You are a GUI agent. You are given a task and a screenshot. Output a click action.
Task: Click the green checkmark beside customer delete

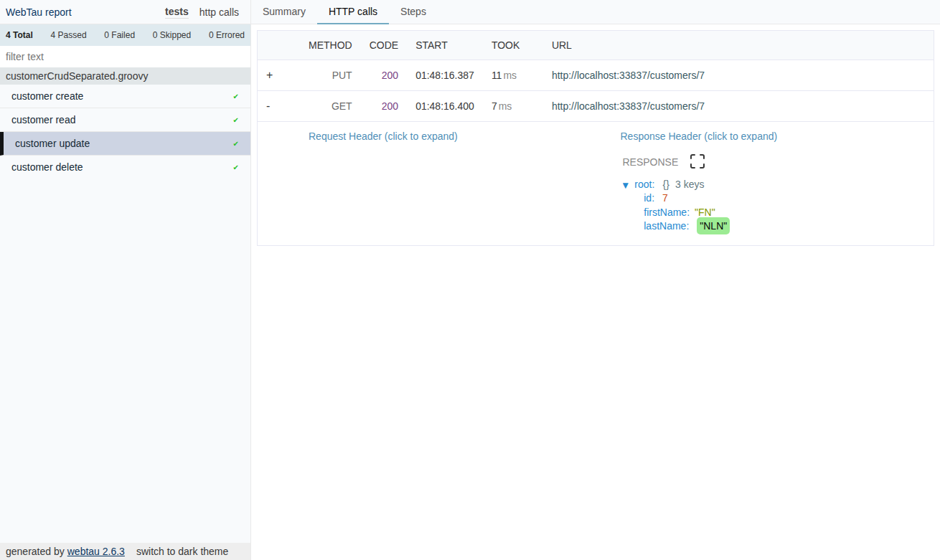point(235,168)
